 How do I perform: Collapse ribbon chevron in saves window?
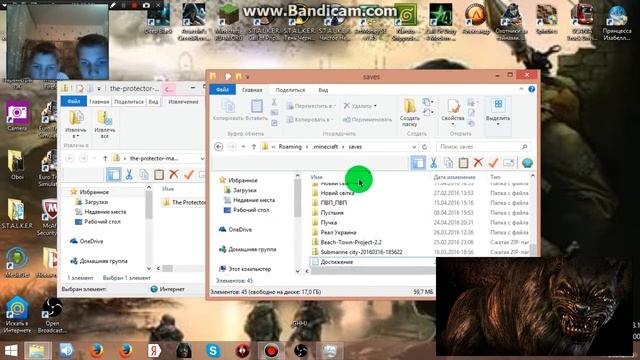[521, 89]
